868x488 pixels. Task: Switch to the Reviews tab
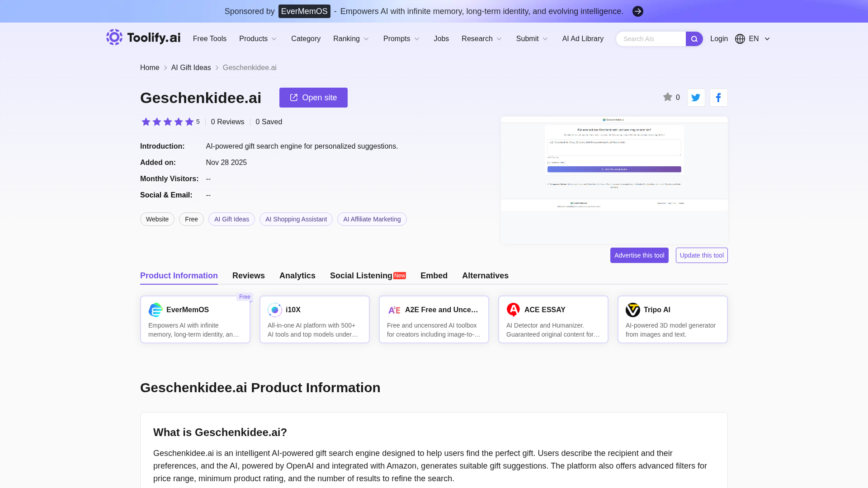click(x=248, y=276)
